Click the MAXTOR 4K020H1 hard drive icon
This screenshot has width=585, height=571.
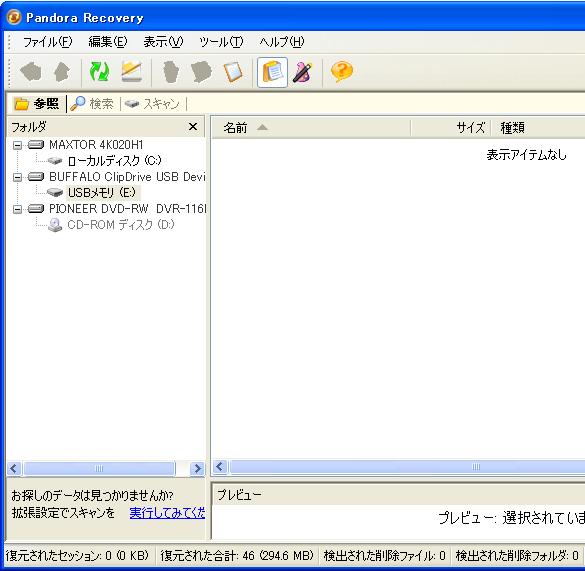[36, 144]
